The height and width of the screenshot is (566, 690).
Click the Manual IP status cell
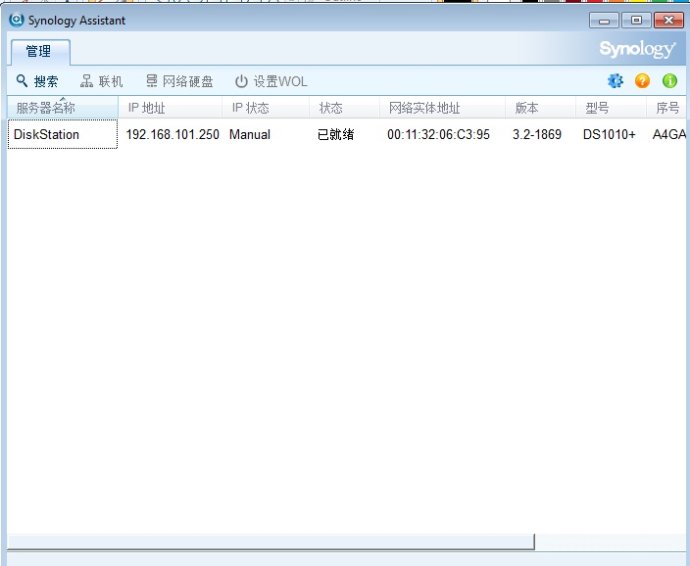(x=250, y=134)
